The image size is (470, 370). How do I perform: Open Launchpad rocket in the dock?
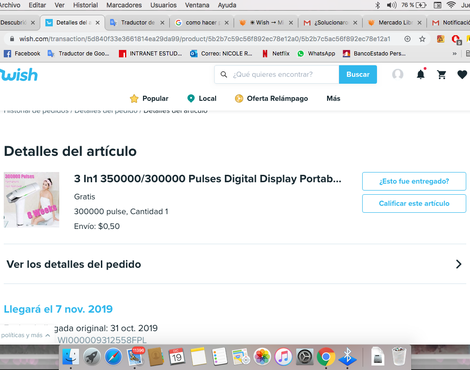pos(92,357)
